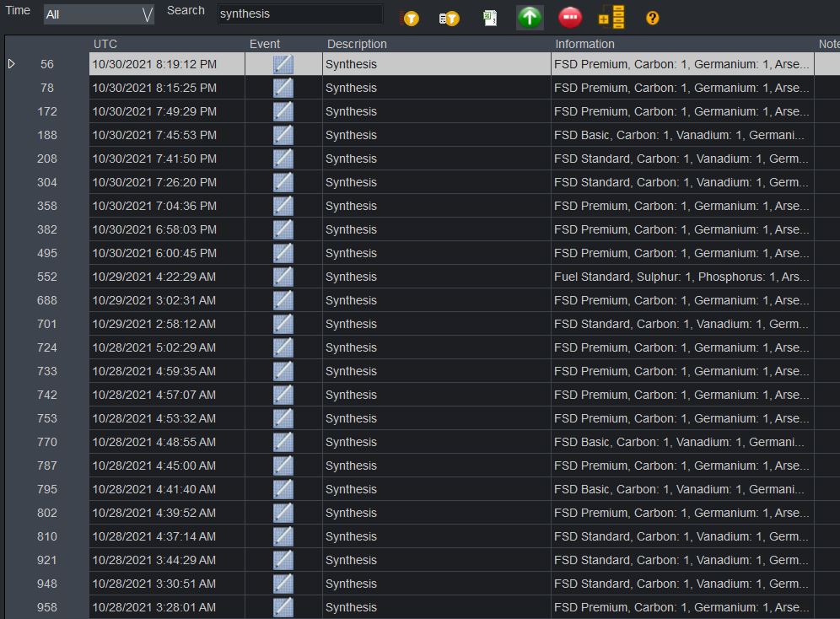Viewport: 840px width, 619px height.
Task: Click the timestamp 10/28/2021 3:30:51 AM
Action: [154, 584]
